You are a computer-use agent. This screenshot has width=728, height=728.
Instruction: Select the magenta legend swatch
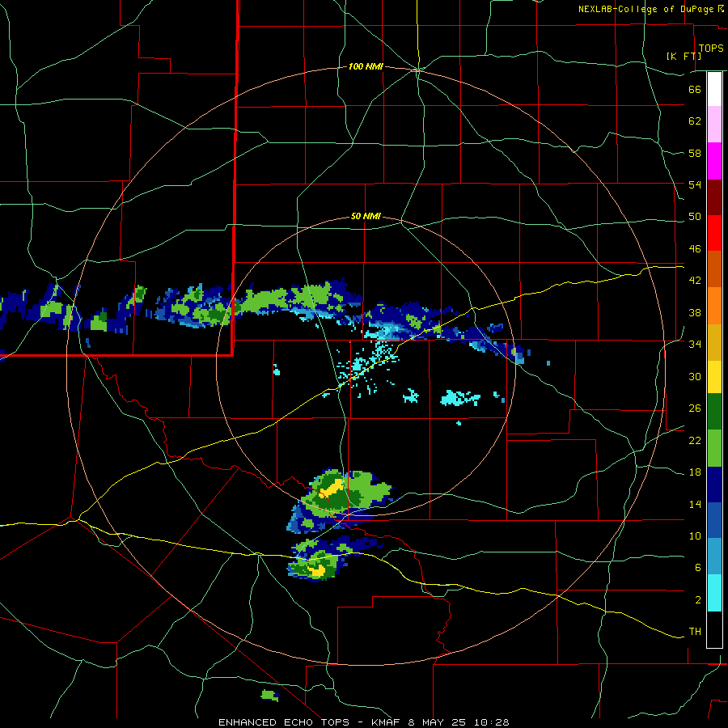tap(714, 161)
